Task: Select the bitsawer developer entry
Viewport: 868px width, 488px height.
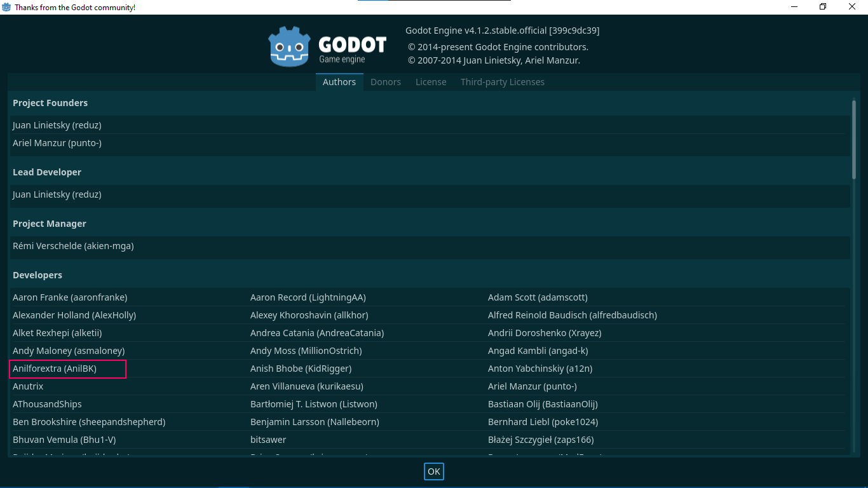Action: click(x=268, y=440)
